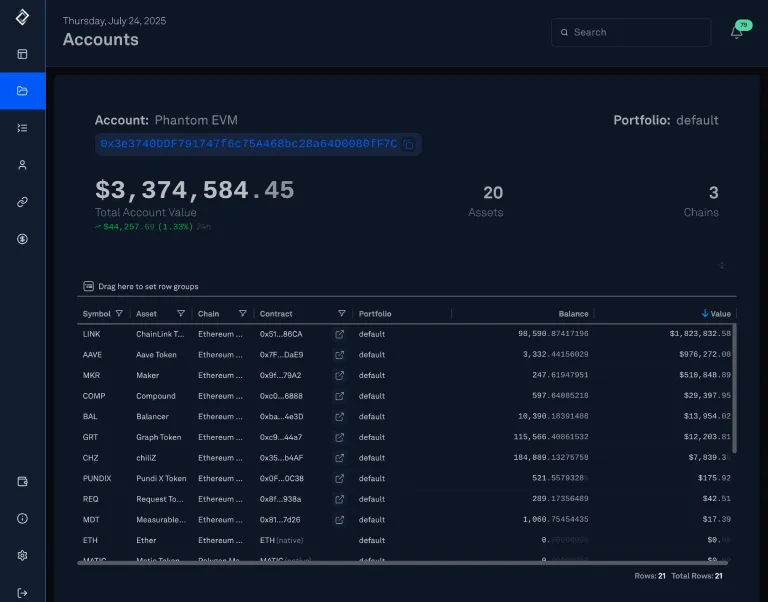768x602 pixels.
Task: Click the table's horizontal scrollbar
Action: coord(402,563)
